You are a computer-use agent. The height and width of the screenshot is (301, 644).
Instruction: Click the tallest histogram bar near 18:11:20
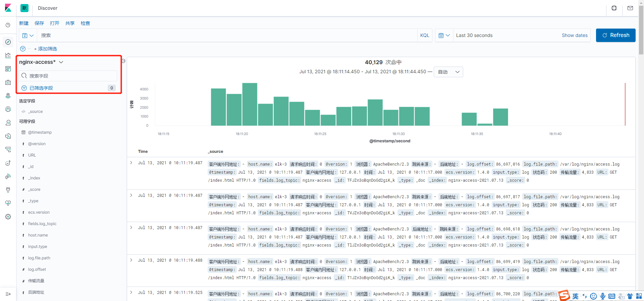pos(250,104)
